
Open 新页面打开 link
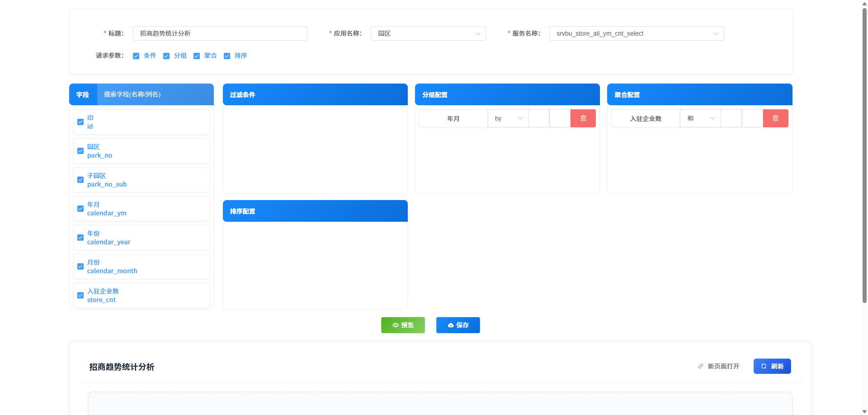point(723,366)
